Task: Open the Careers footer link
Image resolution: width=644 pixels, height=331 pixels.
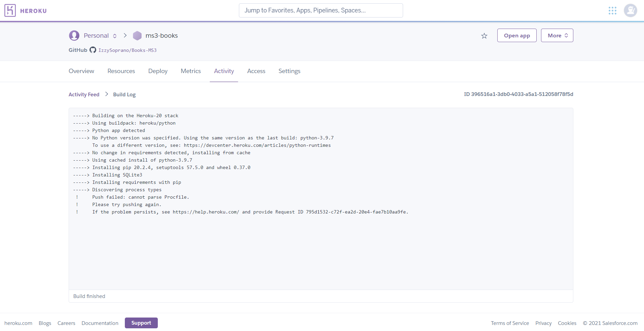Action: pos(66,323)
